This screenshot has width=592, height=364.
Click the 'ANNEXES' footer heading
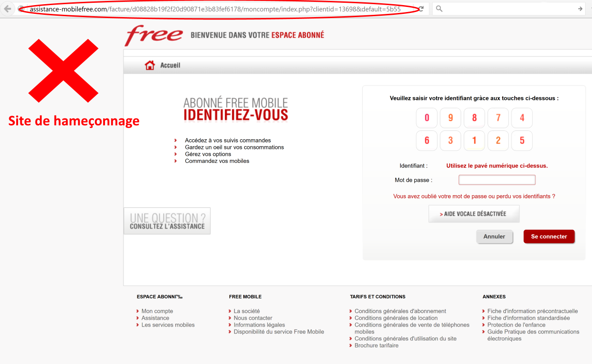pos(494,297)
